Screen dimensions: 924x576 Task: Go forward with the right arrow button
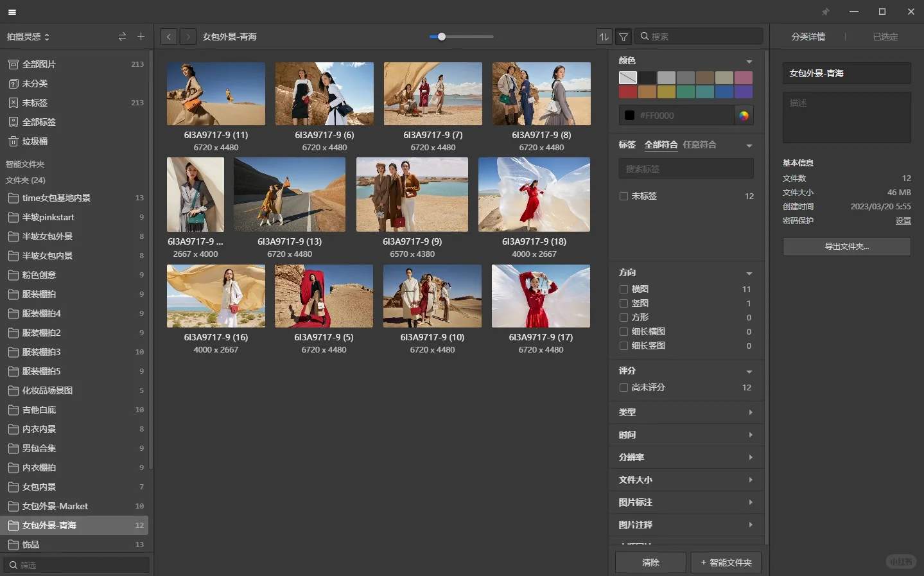coord(188,37)
